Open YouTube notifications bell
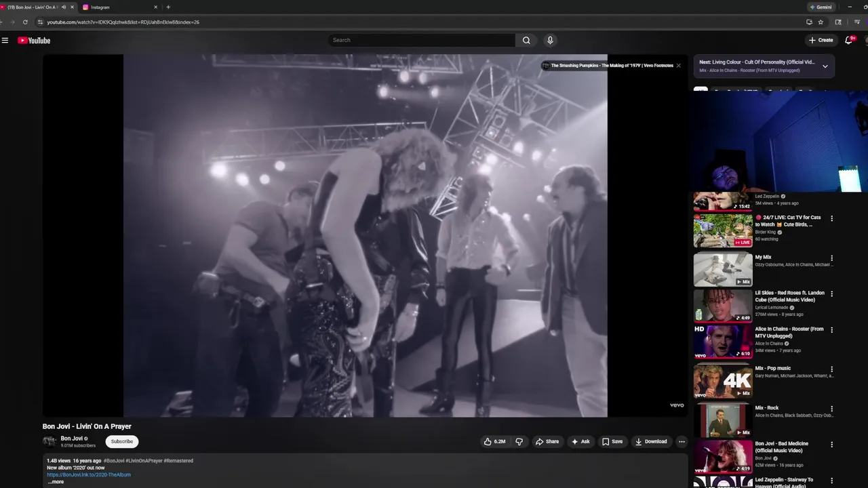The image size is (868, 488). 849,40
